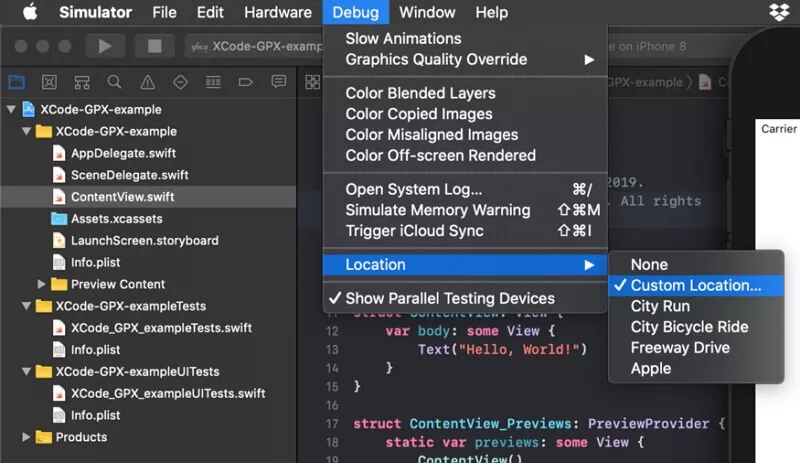Screen dimensions: 800x463
Task: Click the Run (play) button
Action: point(104,46)
